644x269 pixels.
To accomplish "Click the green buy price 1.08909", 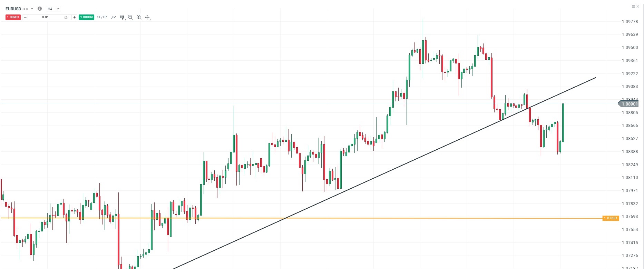I will 86,17.
